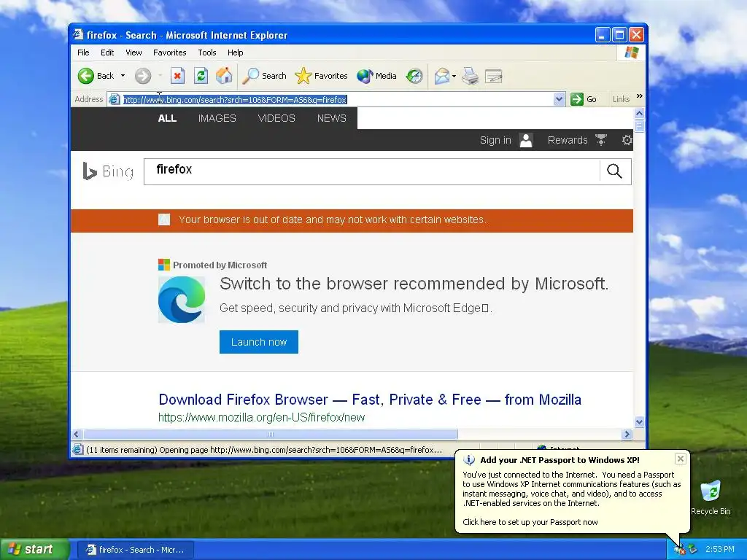
Task: Click the Bing search box containing firefox
Action: point(371,171)
